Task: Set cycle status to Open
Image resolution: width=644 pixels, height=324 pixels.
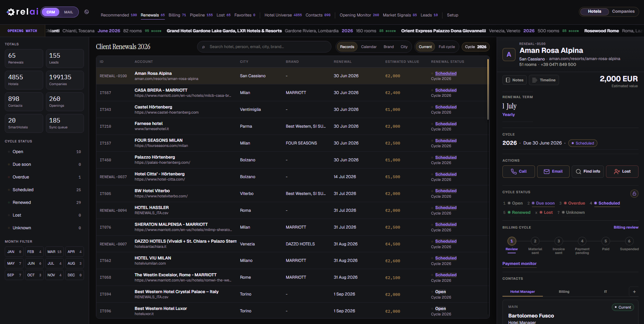Action: coord(515,203)
